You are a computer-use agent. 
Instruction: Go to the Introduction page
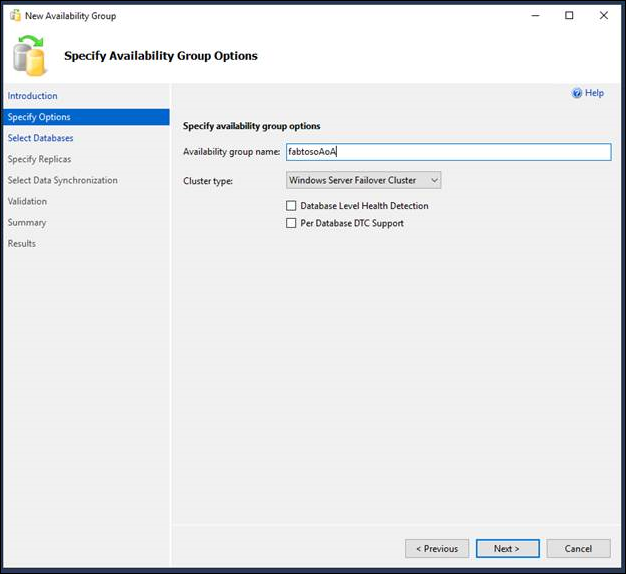(x=32, y=96)
